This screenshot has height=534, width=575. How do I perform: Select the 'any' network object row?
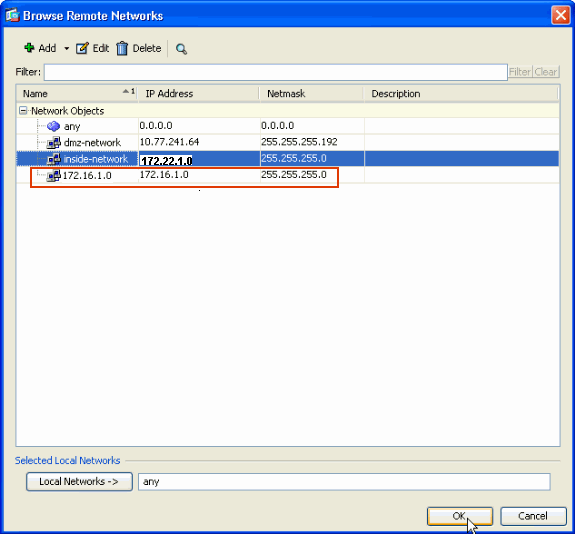(288, 126)
